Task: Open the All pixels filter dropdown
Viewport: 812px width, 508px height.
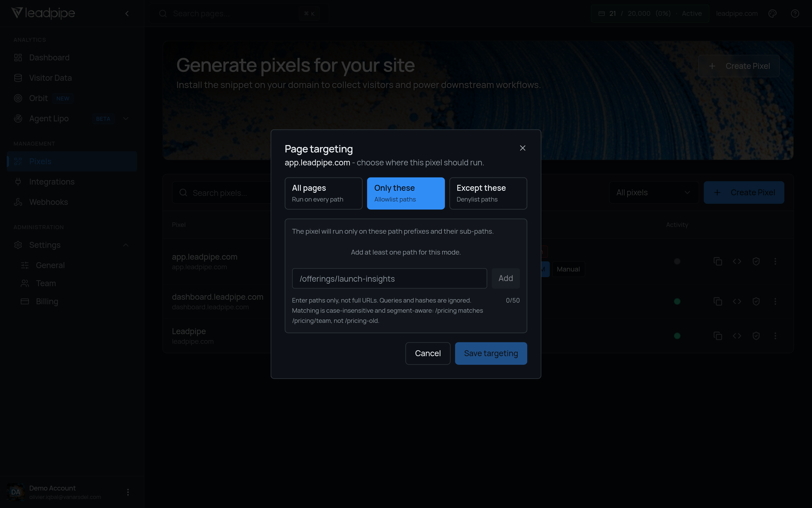Action: 654,192
